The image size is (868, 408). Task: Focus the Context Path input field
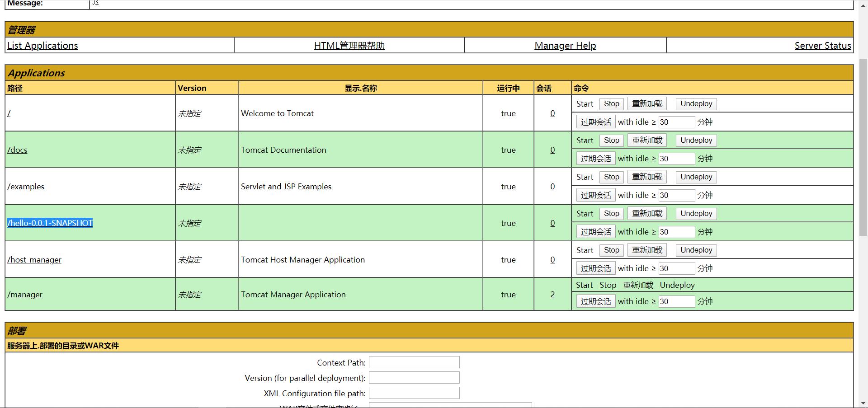[414, 362]
